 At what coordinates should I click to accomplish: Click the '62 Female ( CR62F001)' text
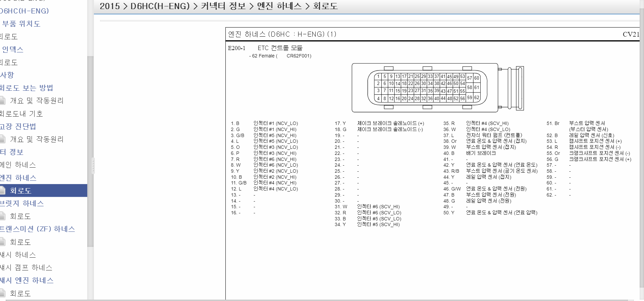point(282,56)
